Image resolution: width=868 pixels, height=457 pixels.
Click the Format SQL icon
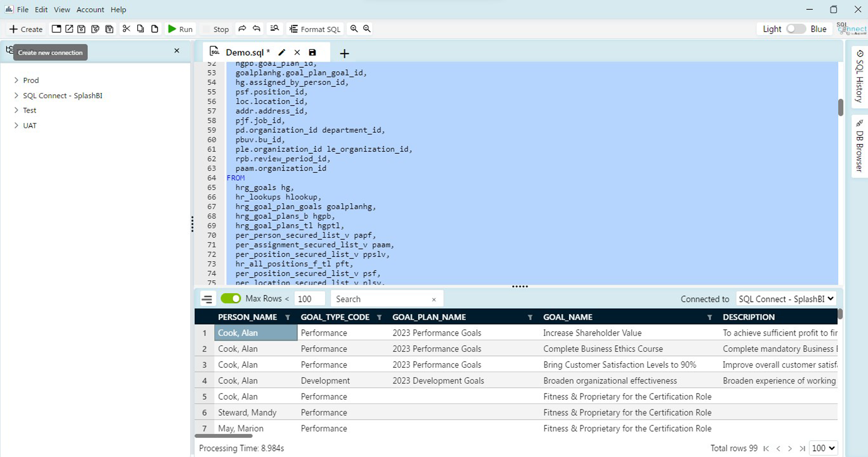coord(293,29)
